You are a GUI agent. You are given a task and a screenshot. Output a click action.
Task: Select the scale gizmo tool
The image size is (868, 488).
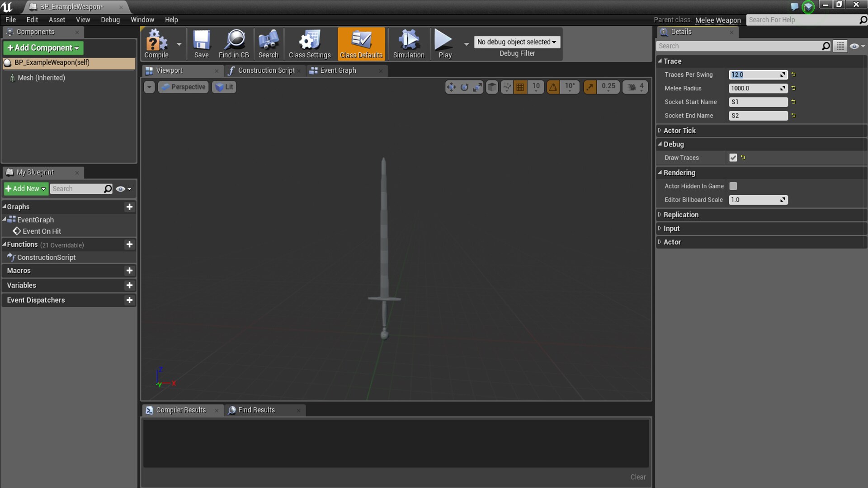pyautogui.click(x=477, y=87)
